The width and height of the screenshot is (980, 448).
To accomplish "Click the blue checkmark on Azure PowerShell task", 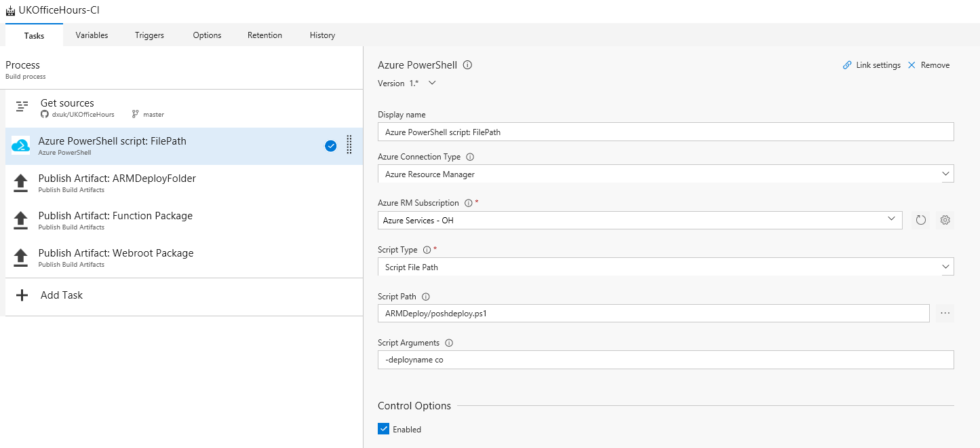I will tap(331, 146).
